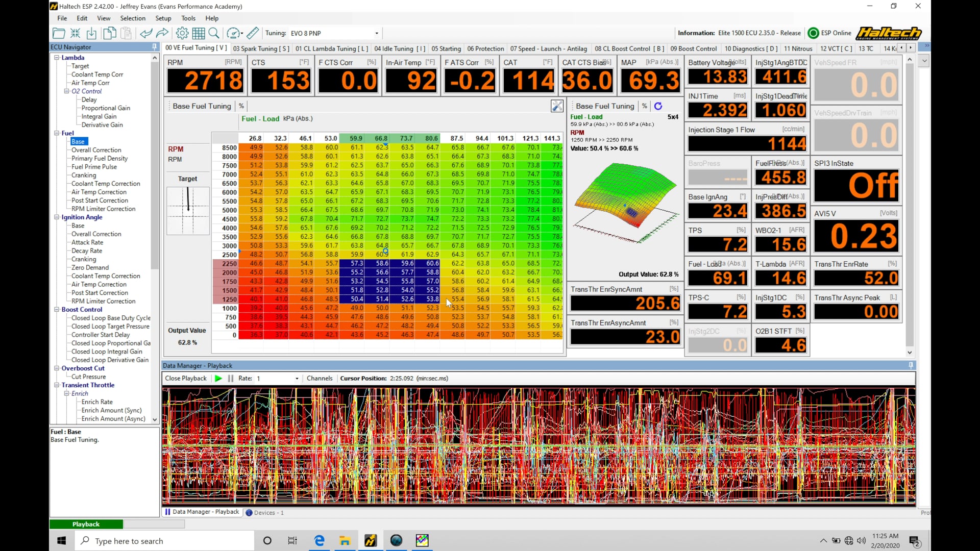
Task: Click the gauge display toolbar icon
Action: (x=233, y=33)
